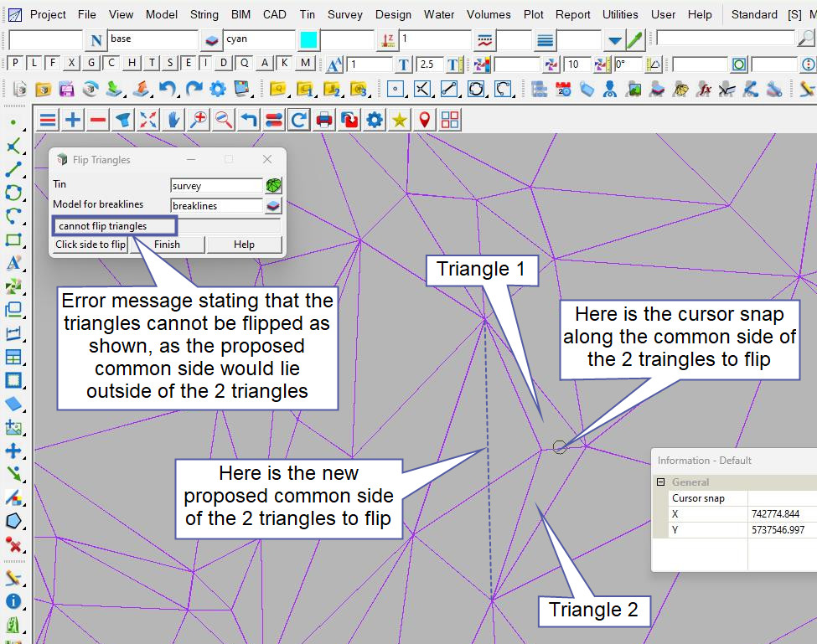This screenshot has height=644, width=817.
Task: Collapse the General section in Information panel
Action: pyautogui.click(x=660, y=482)
